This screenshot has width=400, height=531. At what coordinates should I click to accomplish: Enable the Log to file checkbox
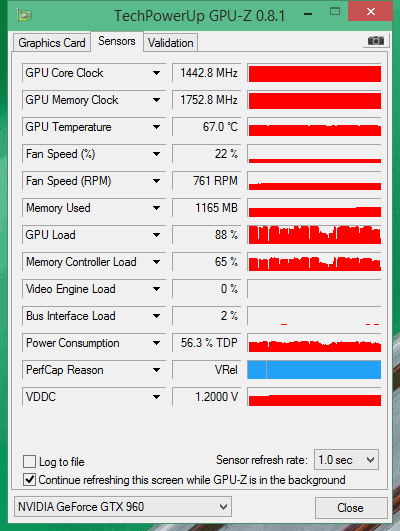click(x=29, y=461)
